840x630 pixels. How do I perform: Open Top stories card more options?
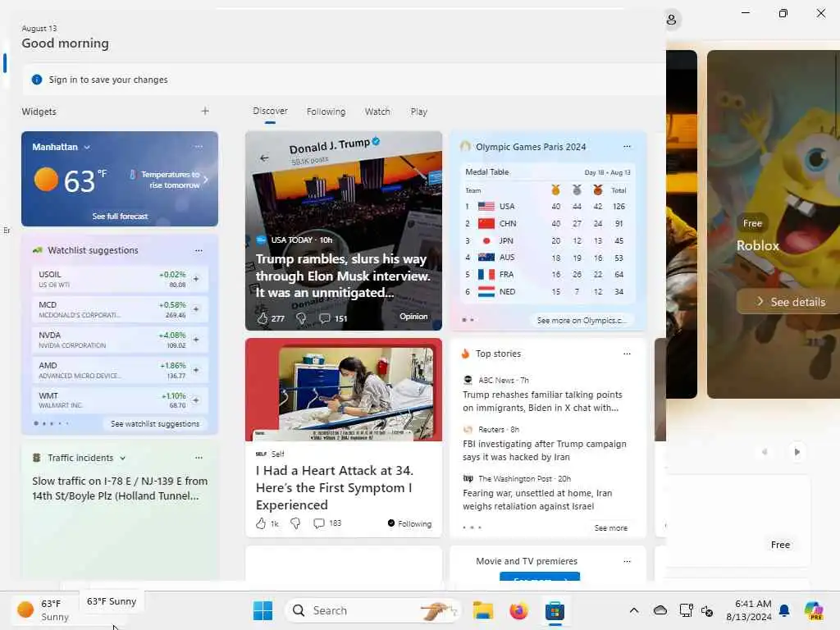point(627,354)
